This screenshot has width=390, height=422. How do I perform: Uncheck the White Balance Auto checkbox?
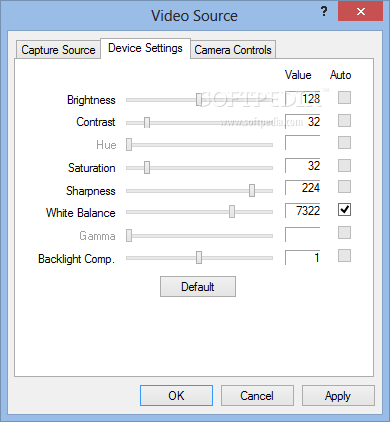click(x=344, y=210)
